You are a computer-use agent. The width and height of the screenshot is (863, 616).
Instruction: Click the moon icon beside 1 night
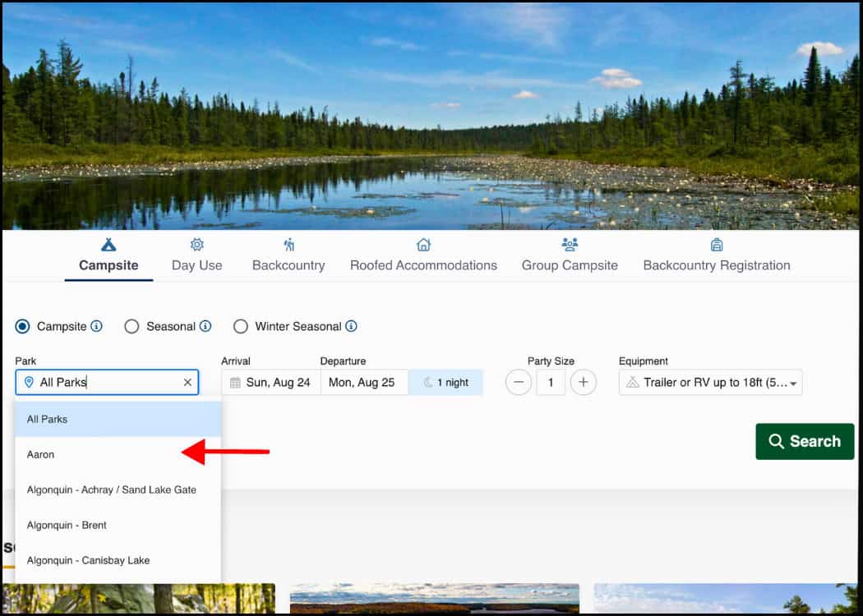tap(427, 382)
